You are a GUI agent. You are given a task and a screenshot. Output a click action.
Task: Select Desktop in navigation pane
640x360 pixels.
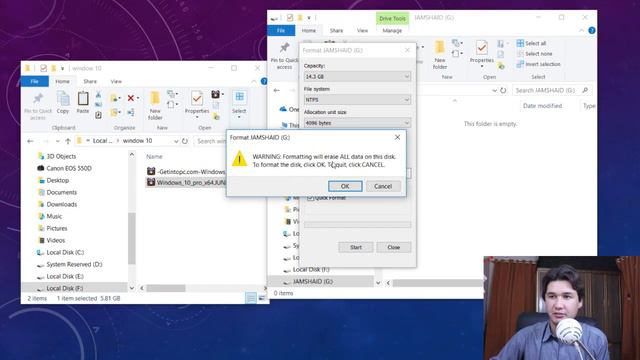coord(53,180)
